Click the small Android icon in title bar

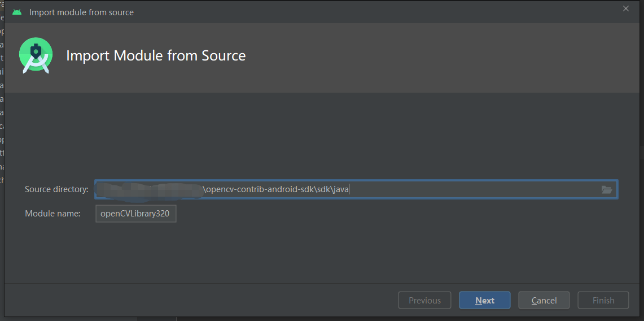[x=17, y=12]
